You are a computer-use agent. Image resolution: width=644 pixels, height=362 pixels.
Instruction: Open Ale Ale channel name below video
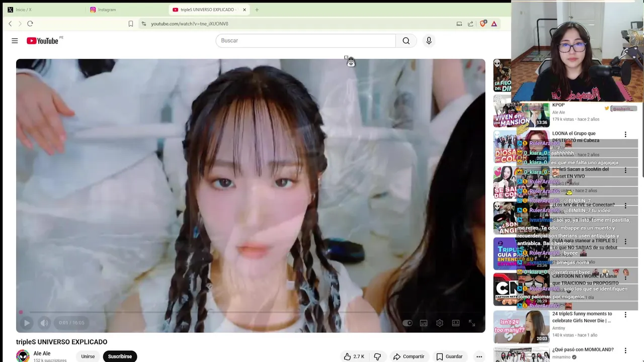click(42, 353)
